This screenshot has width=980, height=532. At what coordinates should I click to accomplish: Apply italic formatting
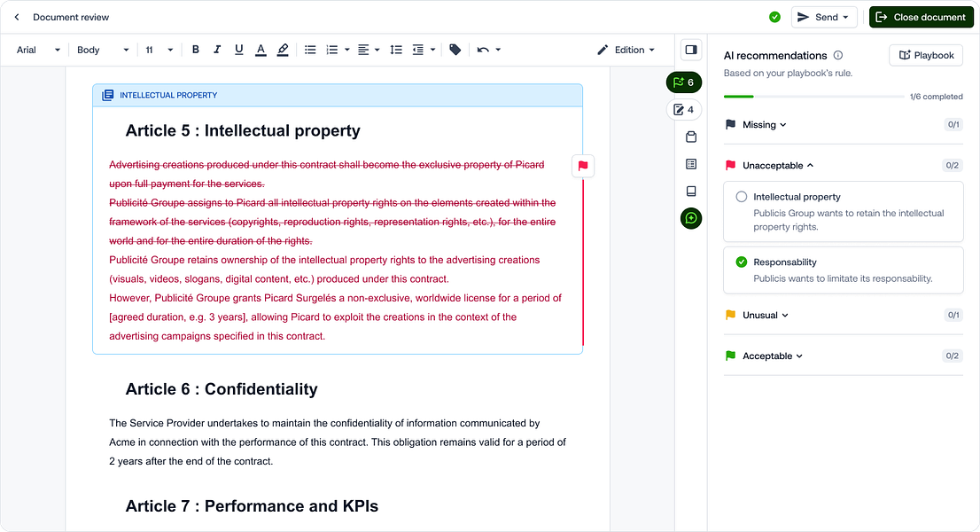click(x=217, y=50)
